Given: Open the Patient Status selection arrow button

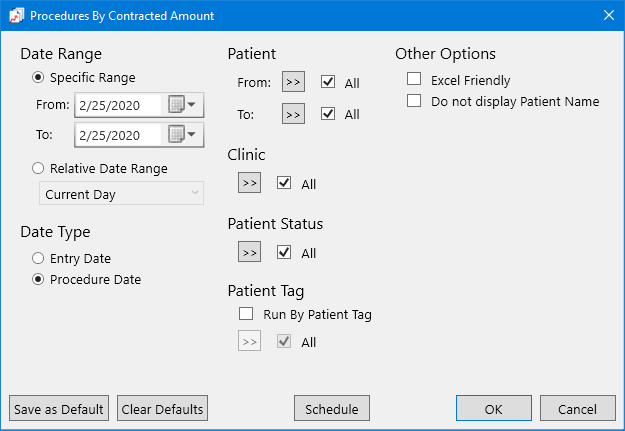Looking at the screenshot, I should (x=249, y=252).
